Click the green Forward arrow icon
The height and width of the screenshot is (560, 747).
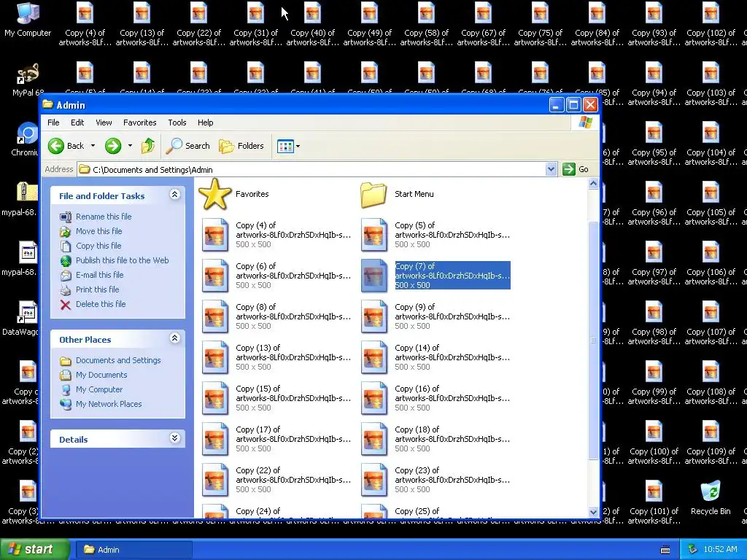(113, 146)
